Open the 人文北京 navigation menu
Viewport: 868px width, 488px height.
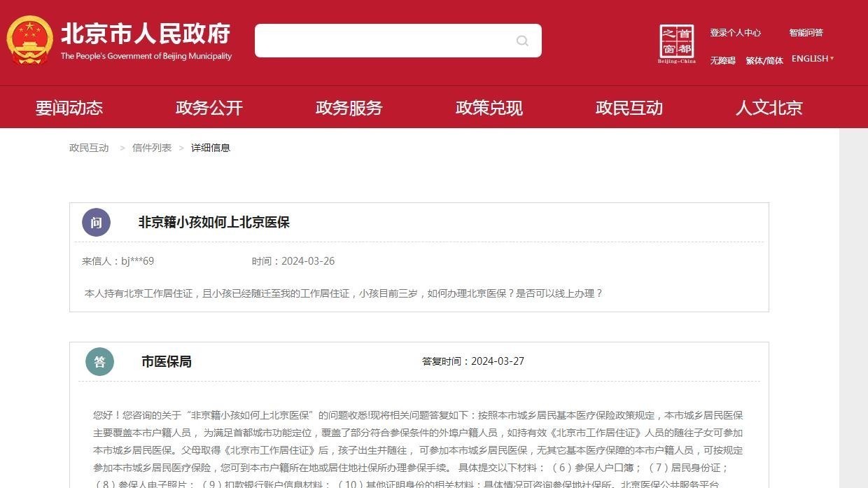pyautogui.click(x=769, y=107)
